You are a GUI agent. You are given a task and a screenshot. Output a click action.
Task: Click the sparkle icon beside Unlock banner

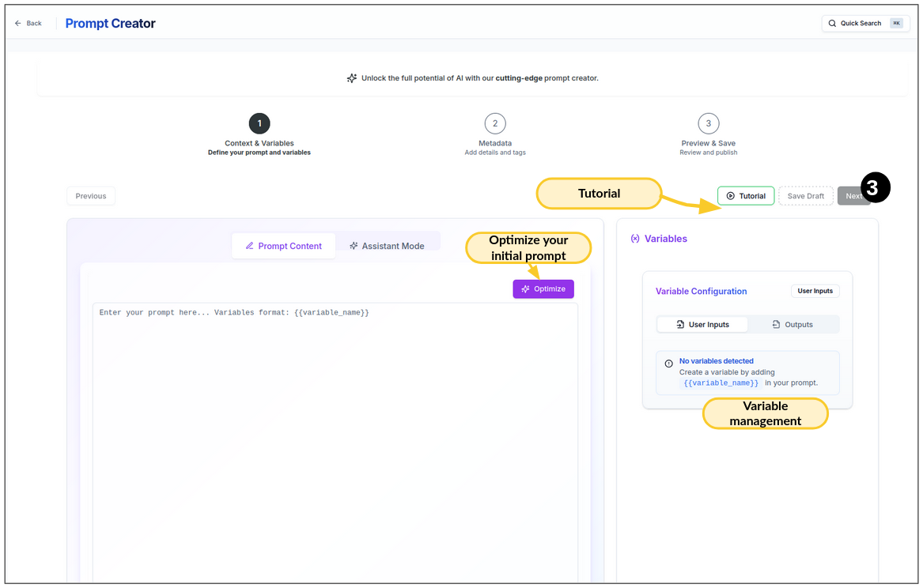351,78
